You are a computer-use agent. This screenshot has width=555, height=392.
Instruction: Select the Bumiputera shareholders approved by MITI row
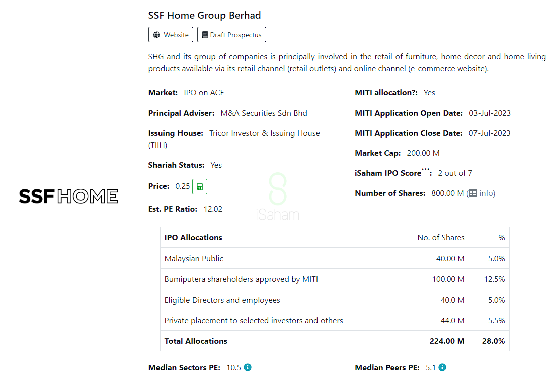pos(241,279)
